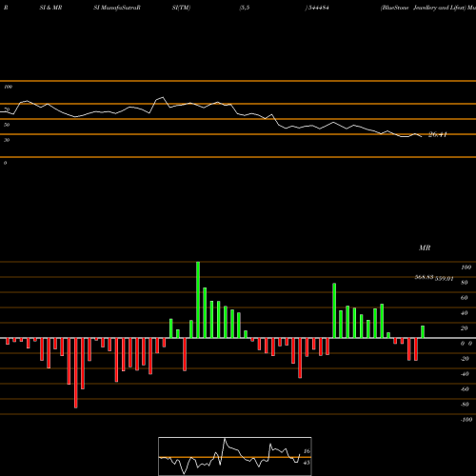Screen dimensions: 476x476
Task: Click the value 16 in mini chart
Action: [307, 451]
